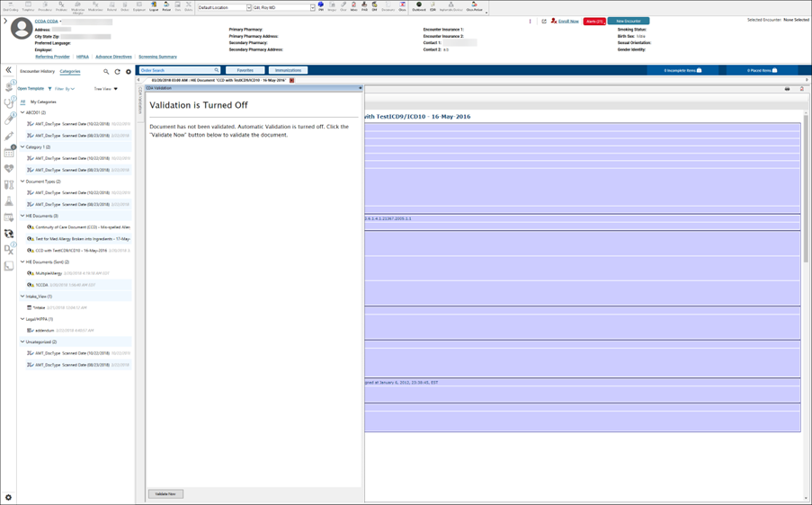Refresh the document categories list
812x505 pixels.
[118, 72]
